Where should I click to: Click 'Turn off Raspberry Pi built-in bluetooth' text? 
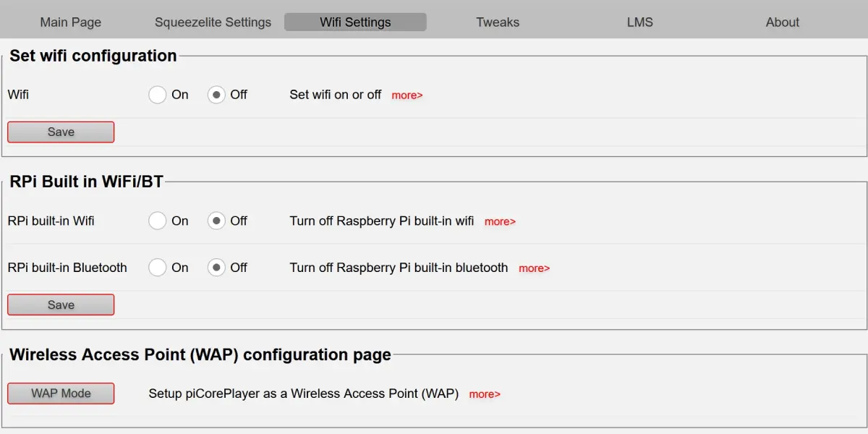point(399,268)
